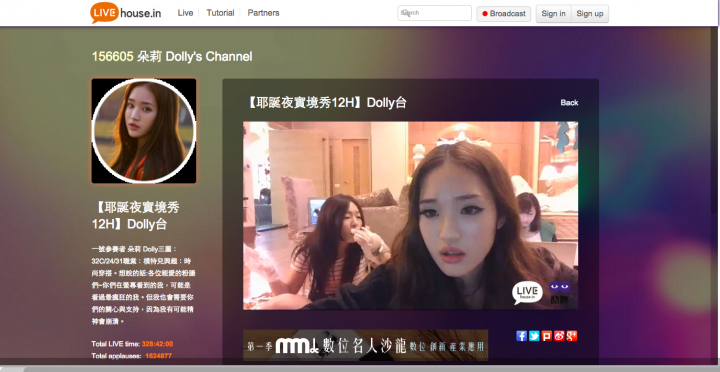Click the panel title '【耶誕夜實境秀12H】Dolly台'
This screenshot has width=720, height=372.
[x=326, y=103]
